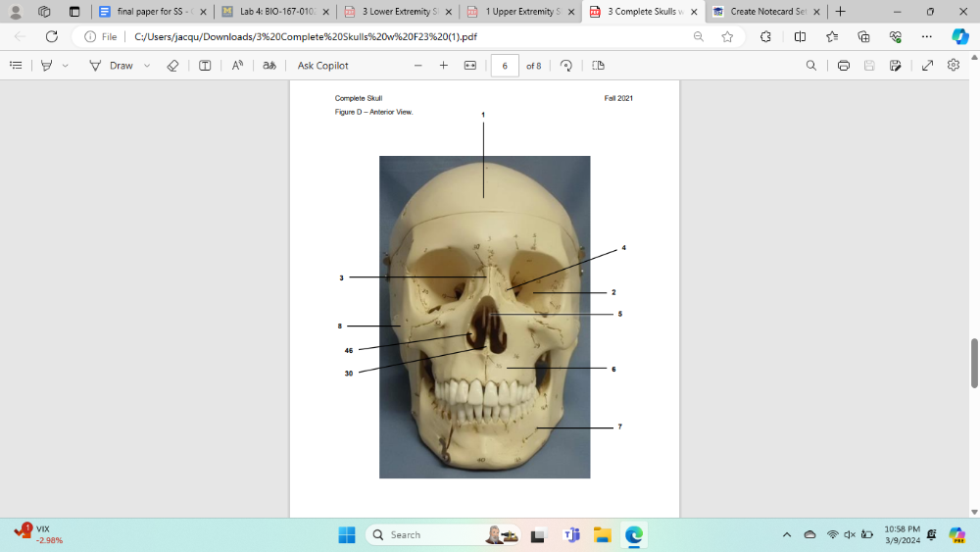Refresh the current page
The height and width of the screenshot is (552, 980).
tap(52, 36)
